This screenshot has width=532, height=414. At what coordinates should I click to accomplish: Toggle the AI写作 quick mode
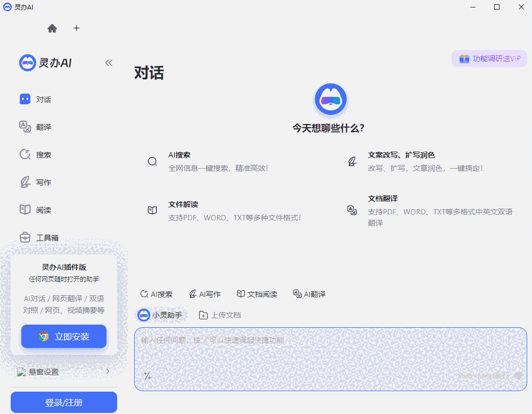pos(205,293)
